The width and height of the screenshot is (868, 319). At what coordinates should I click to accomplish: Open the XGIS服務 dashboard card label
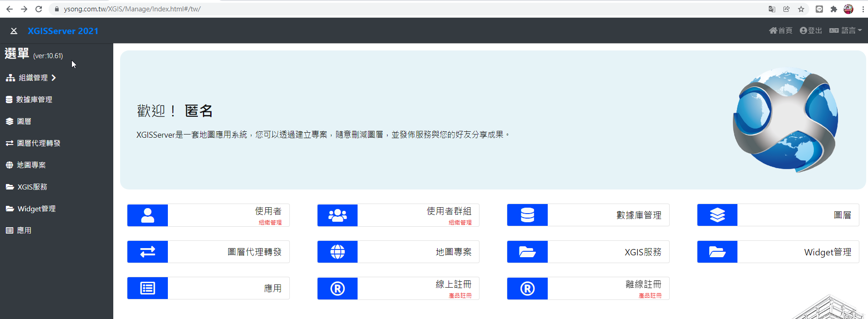pos(643,252)
